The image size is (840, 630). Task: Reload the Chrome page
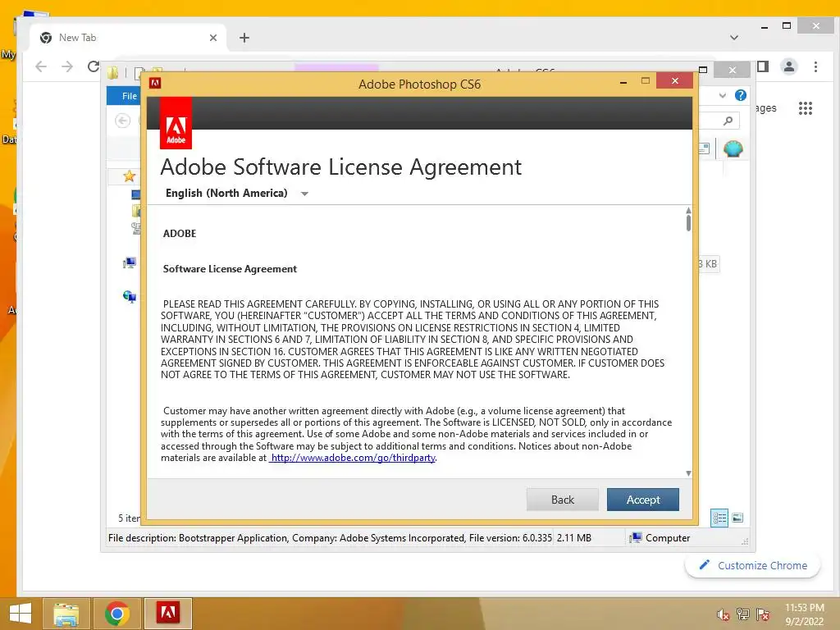coord(94,66)
